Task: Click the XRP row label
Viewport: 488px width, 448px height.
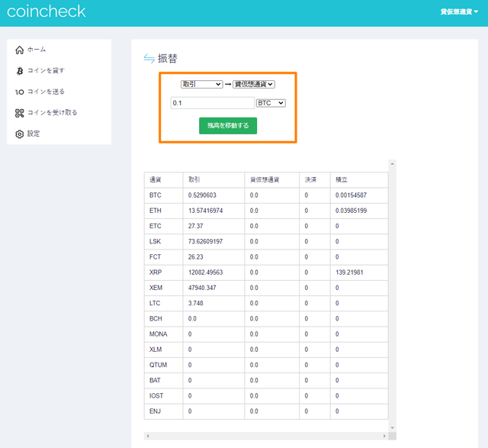Action: [x=156, y=272]
